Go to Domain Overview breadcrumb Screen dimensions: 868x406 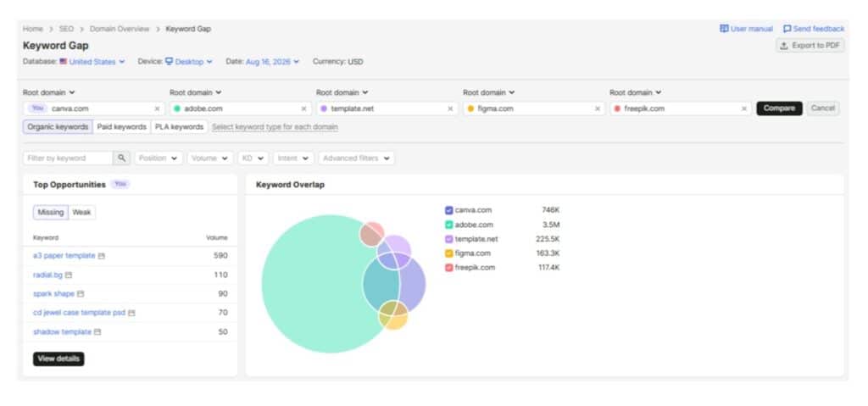(x=120, y=29)
